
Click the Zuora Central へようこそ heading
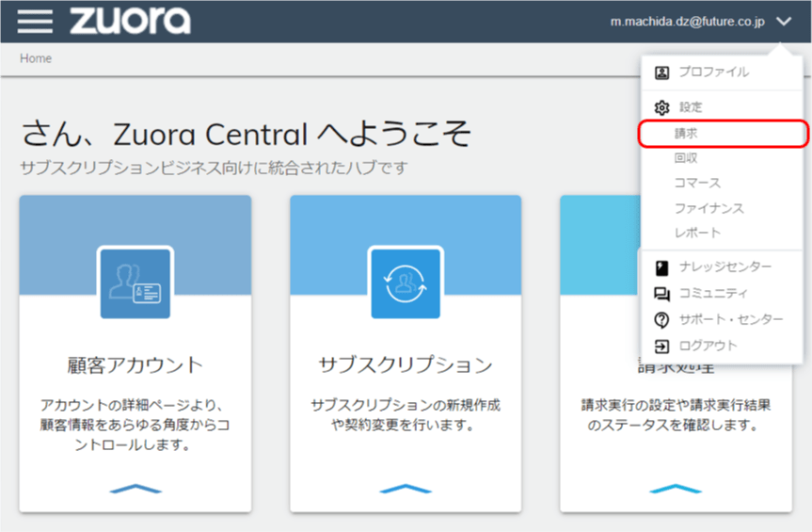point(247,134)
